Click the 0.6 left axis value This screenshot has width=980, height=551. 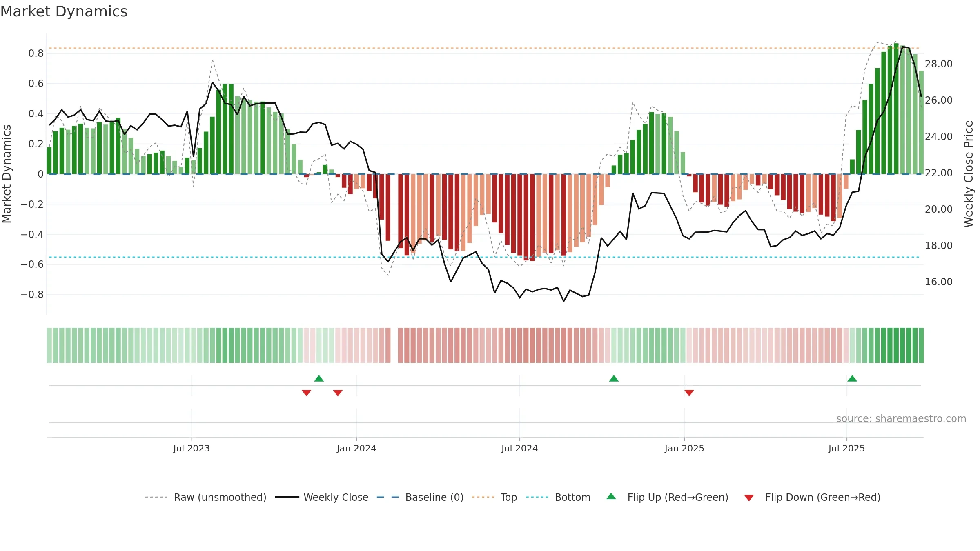point(36,83)
